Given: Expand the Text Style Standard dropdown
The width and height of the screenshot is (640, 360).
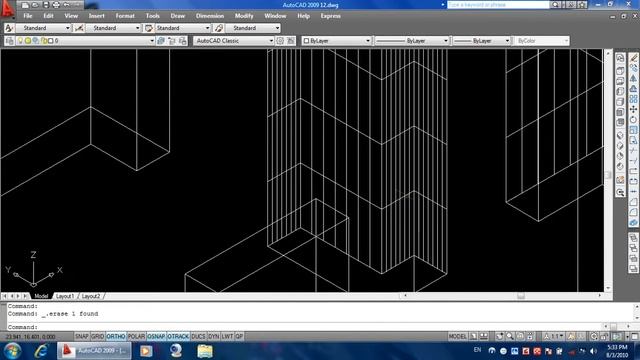Looking at the screenshot, I should click(67, 28).
